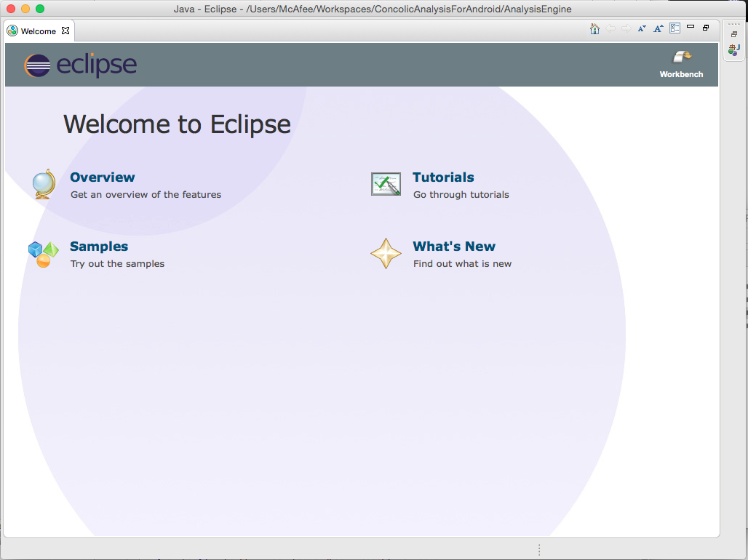Click the Home icon in Welcome toolbar
Viewport: 748px width, 560px height.
click(594, 28)
